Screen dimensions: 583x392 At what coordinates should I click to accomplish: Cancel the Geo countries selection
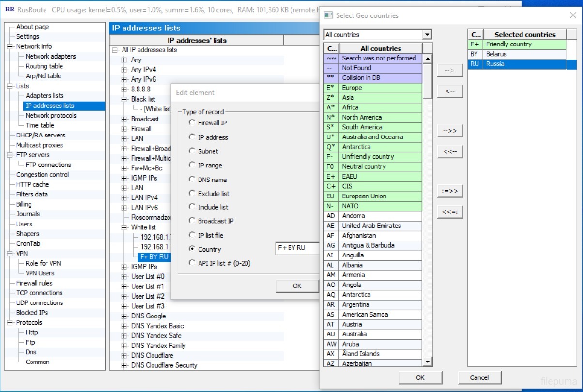point(479,377)
